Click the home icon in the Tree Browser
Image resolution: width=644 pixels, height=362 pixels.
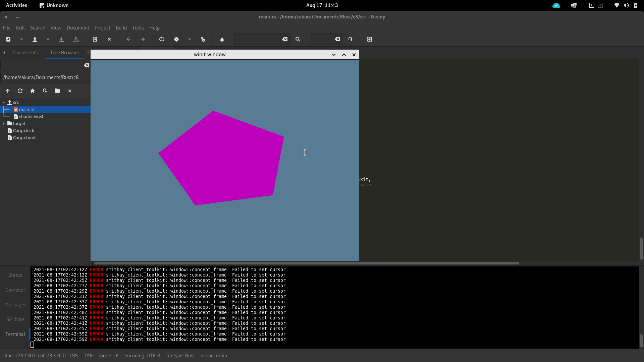32,91
